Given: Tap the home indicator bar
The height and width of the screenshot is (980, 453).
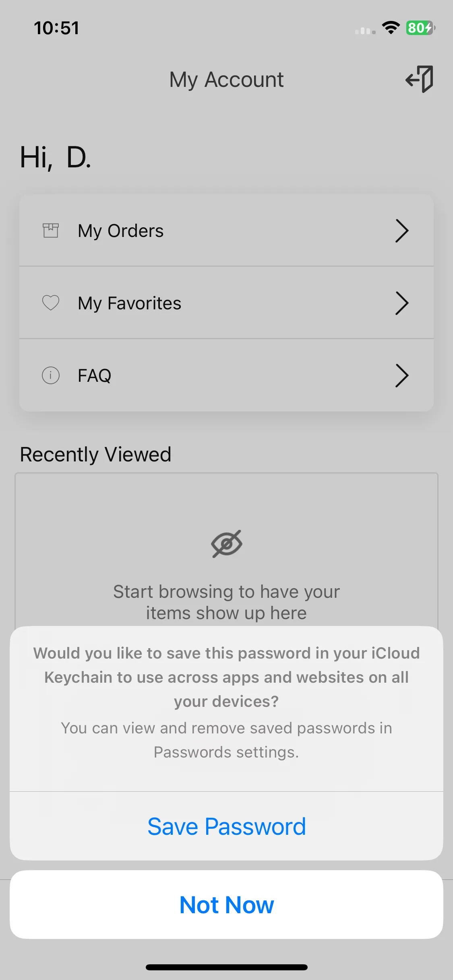Looking at the screenshot, I should [226, 967].
